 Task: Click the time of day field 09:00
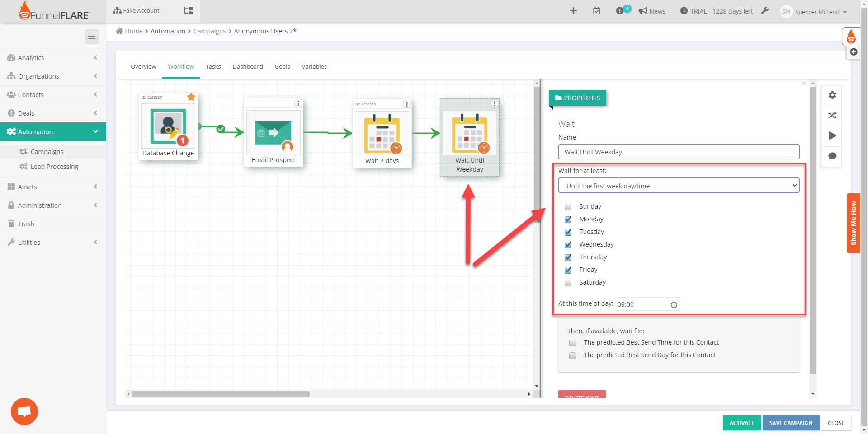641,304
